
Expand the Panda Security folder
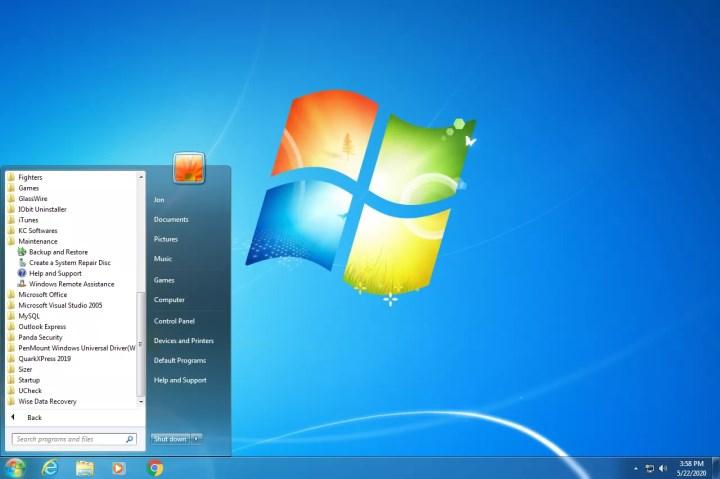pyautogui.click(x=40, y=337)
